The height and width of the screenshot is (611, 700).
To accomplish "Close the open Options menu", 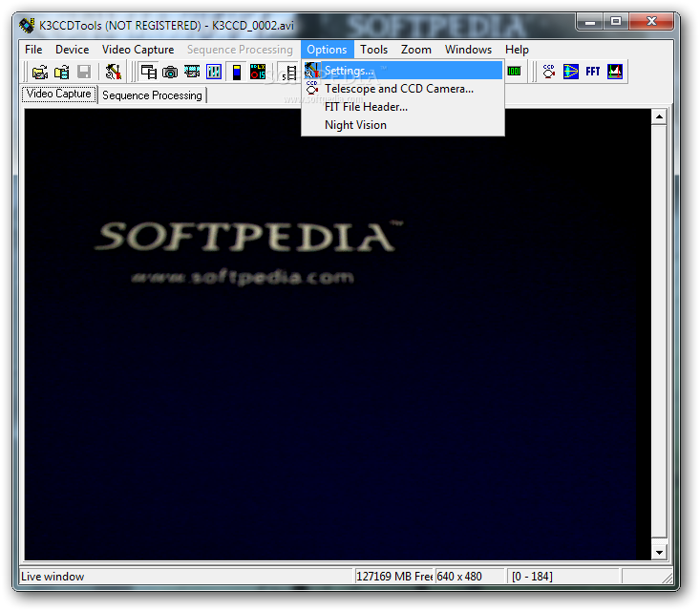I will coord(327,50).
